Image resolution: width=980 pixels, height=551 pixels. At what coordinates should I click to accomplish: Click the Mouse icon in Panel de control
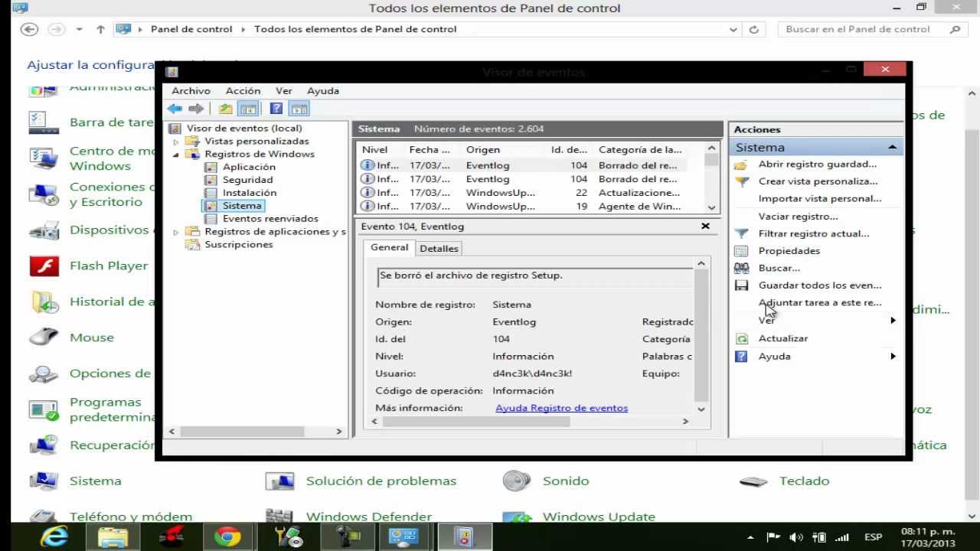(x=44, y=337)
